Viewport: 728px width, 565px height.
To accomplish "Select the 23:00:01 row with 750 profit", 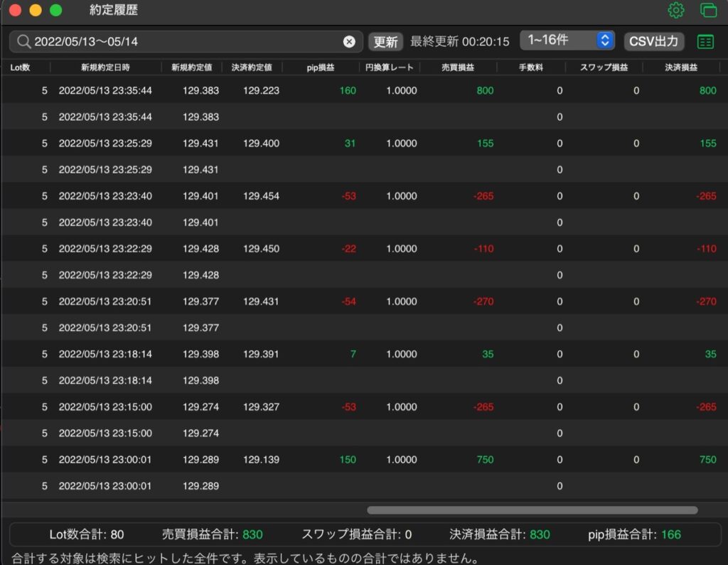I will (x=364, y=460).
